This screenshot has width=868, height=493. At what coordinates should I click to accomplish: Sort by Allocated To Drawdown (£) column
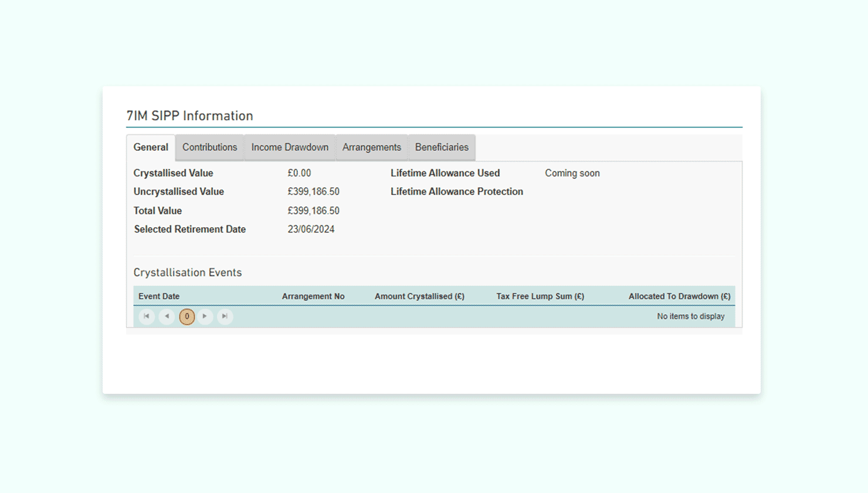click(680, 296)
